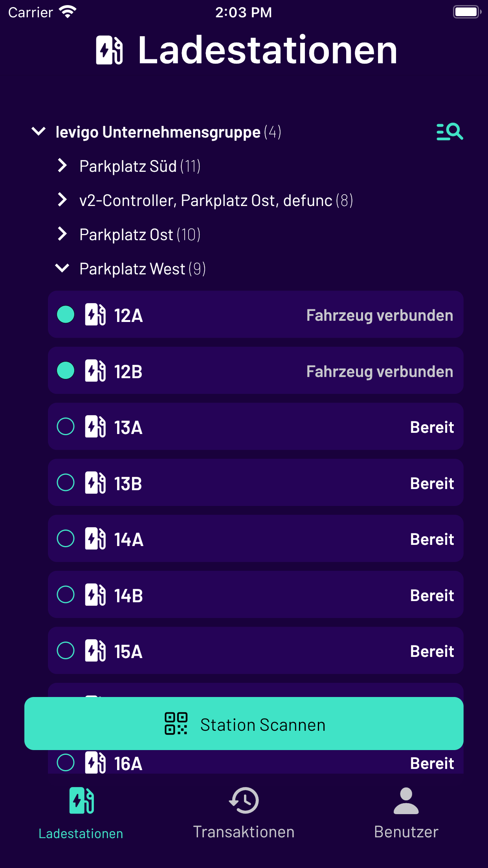The image size is (488, 868).
Task: Expand the Parkplatz Süd group
Action: pos(62,166)
